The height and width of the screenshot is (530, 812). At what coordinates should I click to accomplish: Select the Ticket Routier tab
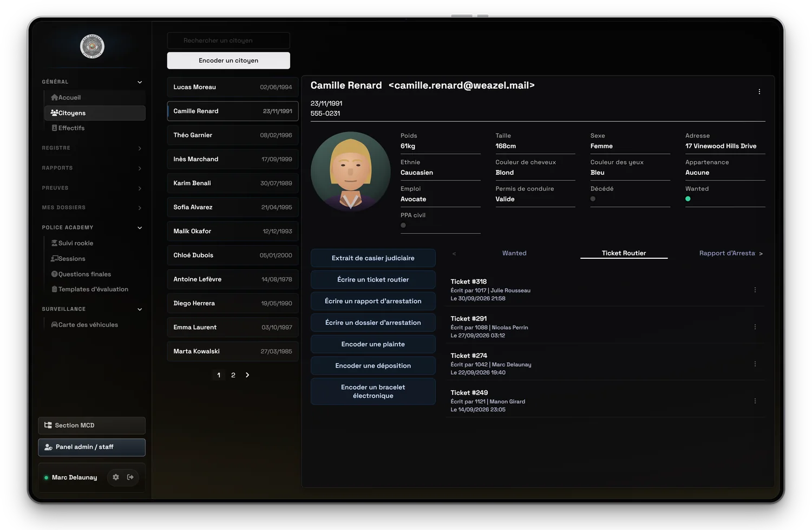pos(624,253)
